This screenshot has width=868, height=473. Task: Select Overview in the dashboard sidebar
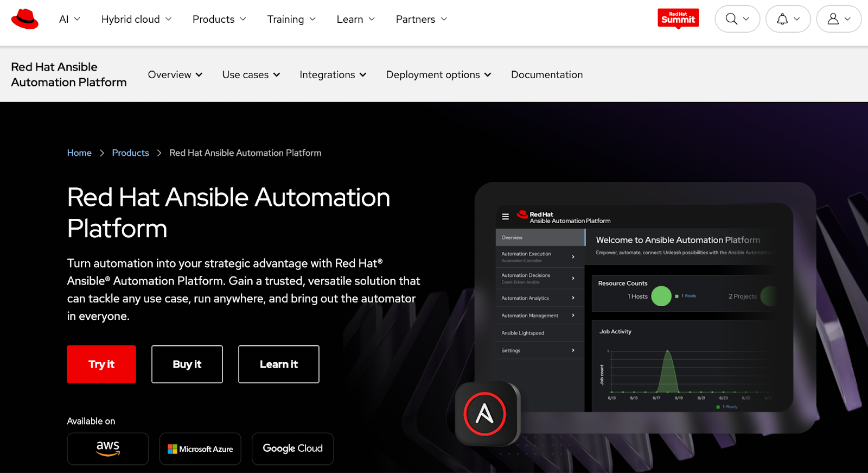click(540, 237)
